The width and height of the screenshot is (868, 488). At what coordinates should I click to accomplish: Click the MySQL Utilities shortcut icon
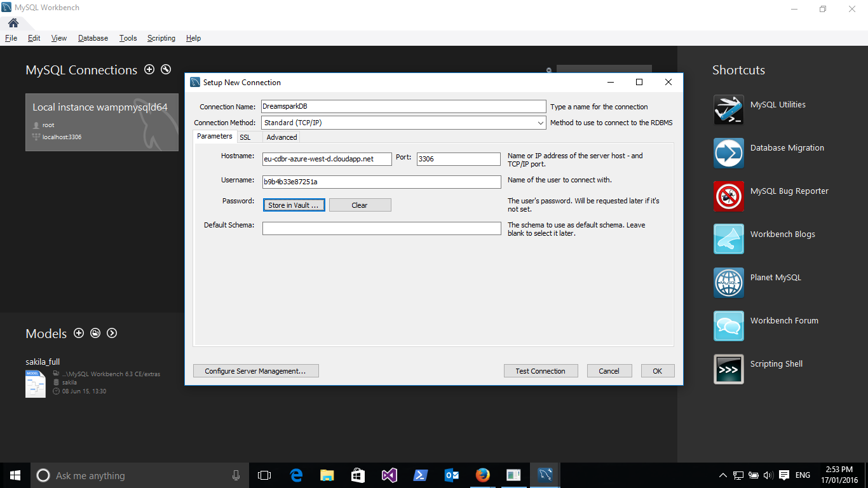point(728,109)
